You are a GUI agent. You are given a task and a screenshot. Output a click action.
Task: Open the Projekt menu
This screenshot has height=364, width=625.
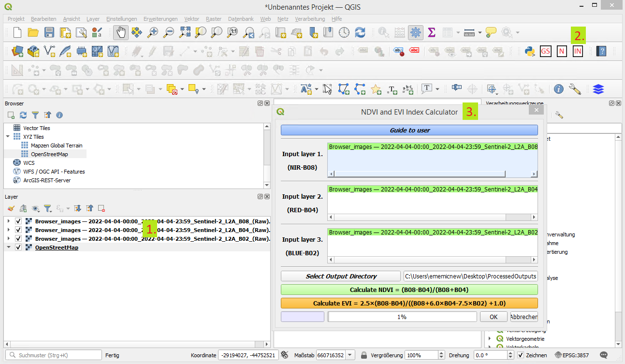click(16, 19)
